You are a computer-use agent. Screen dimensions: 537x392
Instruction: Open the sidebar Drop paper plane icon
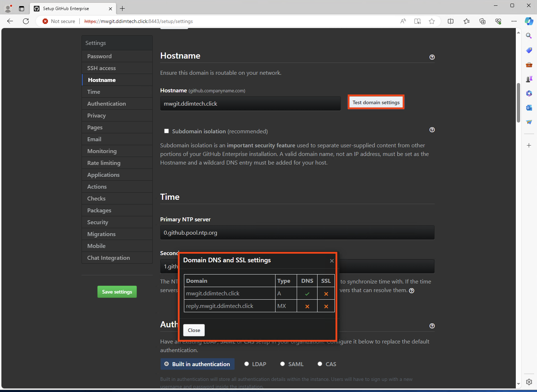[x=529, y=122]
